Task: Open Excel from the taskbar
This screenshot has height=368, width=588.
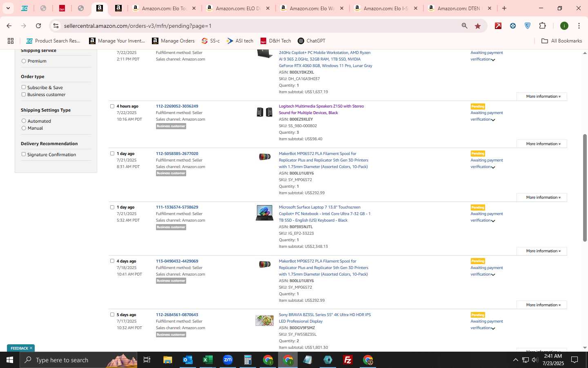Action: coord(207,360)
